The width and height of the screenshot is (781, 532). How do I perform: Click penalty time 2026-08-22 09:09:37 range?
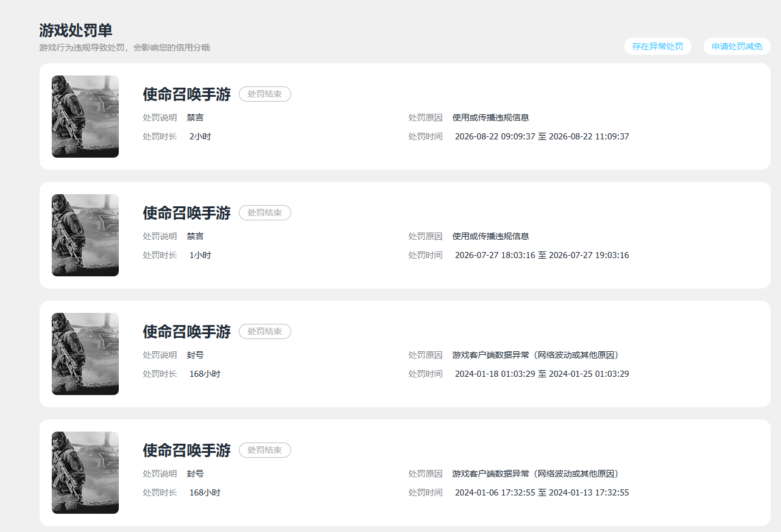[542, 136]
